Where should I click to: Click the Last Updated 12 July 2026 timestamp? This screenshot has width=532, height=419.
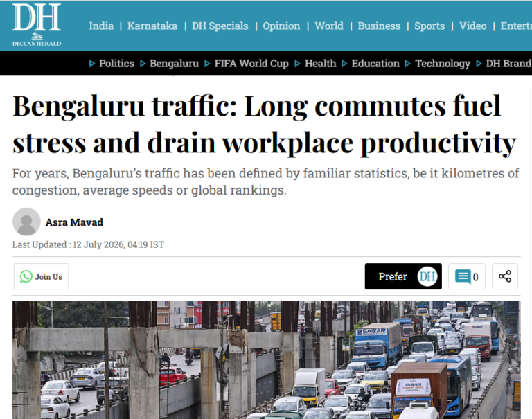[88, 244]
